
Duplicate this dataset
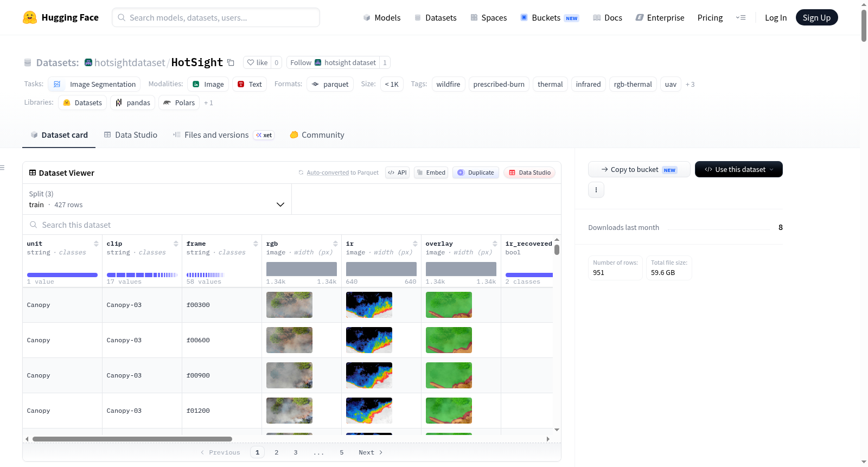click(x=476, y=172)
